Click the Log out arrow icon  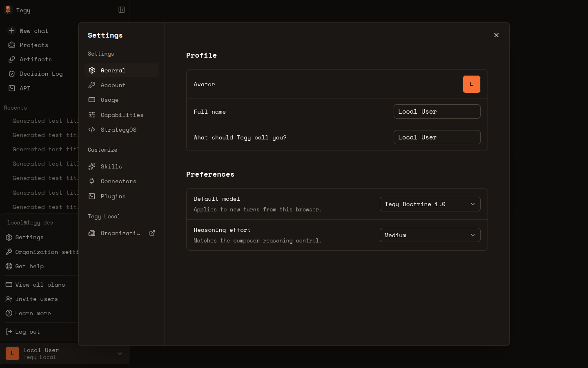coord(9,332)
